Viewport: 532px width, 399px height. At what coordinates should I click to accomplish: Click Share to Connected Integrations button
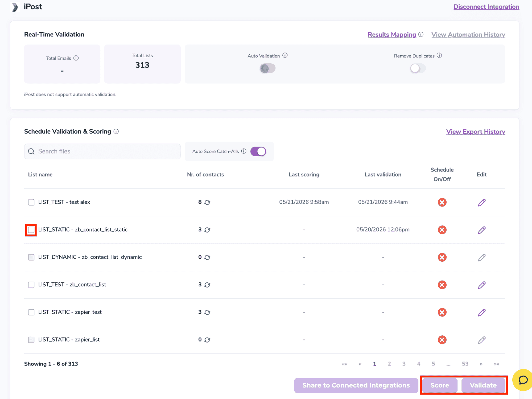point(356,385)
